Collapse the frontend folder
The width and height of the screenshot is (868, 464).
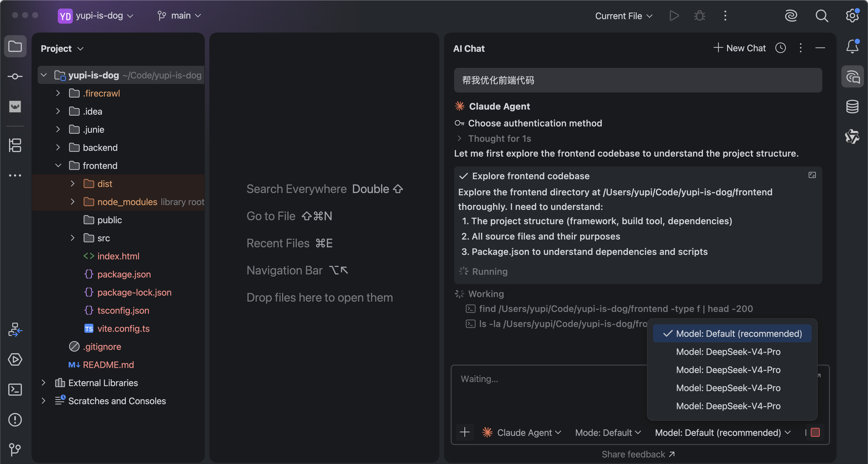58,166
